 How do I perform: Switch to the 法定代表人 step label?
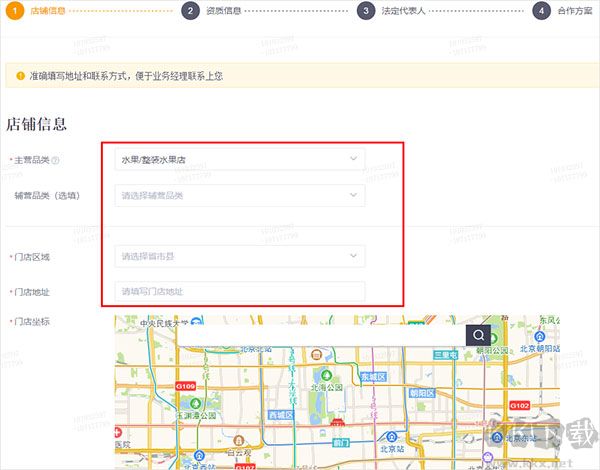click(403, 11)
